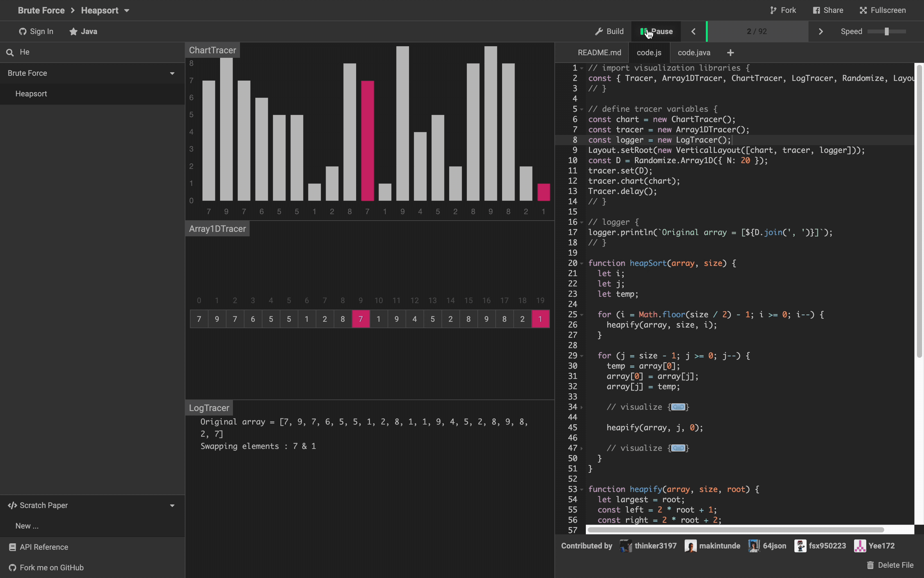Fold the logger block at line 16
Image resolution: width=924 pixels, height=578 pixels.
pos(581,223)
